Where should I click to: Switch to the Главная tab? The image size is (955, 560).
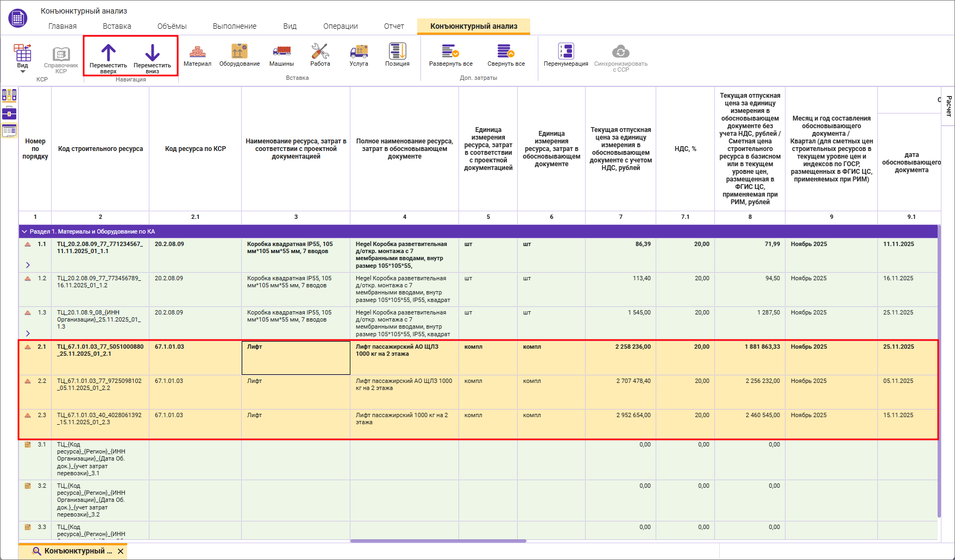(62, 26)
